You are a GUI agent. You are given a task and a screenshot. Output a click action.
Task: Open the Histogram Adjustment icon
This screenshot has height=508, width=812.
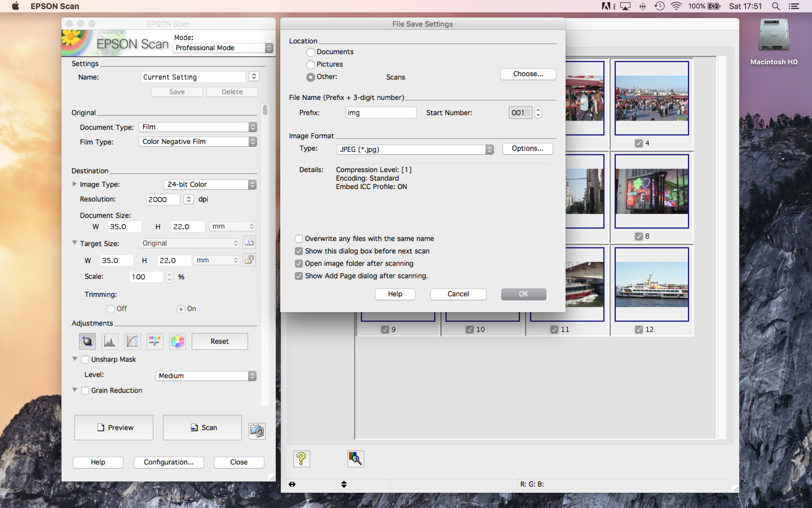tap(110, 341)
